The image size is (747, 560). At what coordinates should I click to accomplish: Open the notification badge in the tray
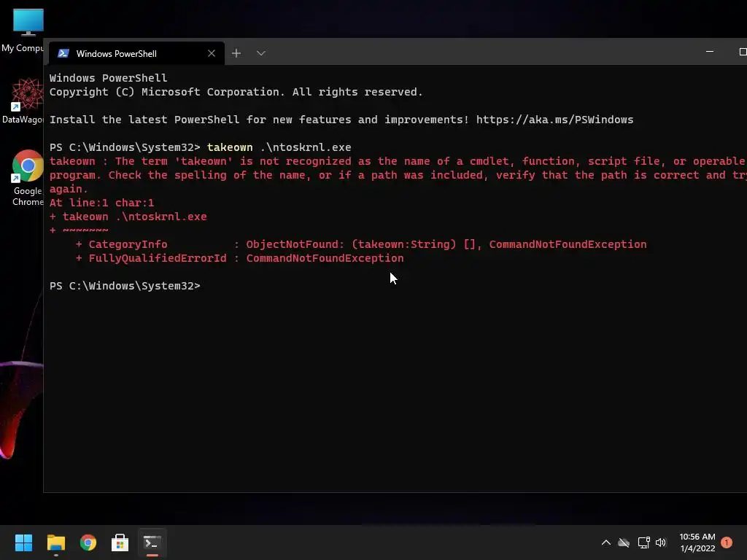[x=727, y=542]
